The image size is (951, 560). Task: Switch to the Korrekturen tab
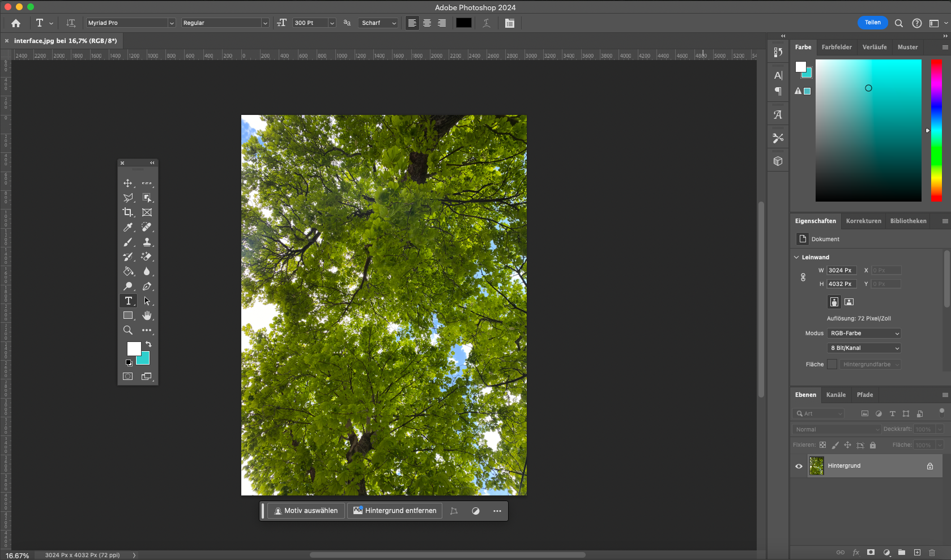(863, 221)
